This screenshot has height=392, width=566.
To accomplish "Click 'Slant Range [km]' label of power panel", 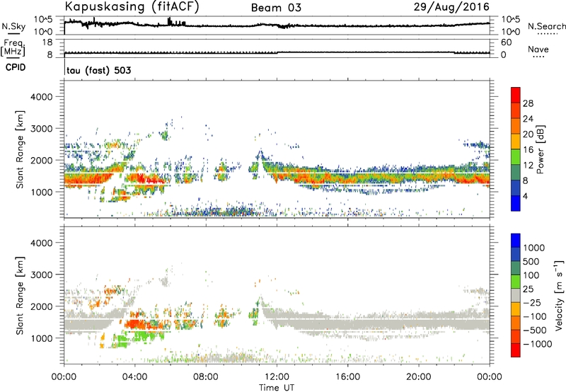I will coord(20,149).
